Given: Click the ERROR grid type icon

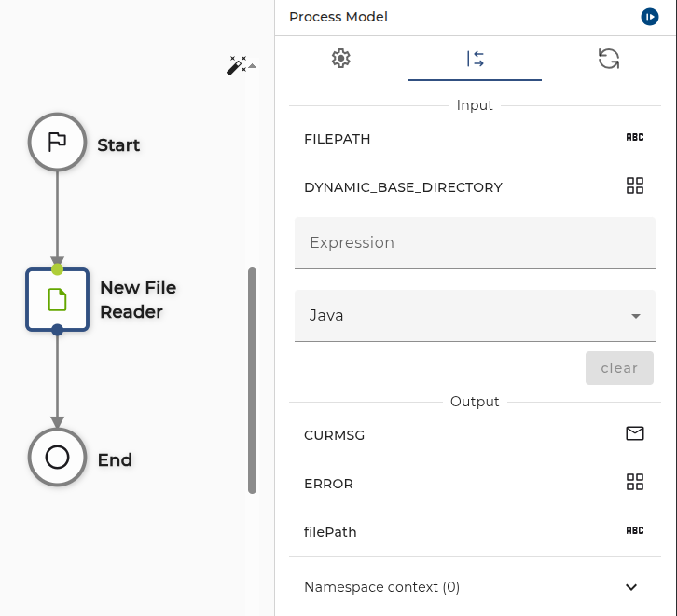Looking at the screenshot, I should pos(635,482).
